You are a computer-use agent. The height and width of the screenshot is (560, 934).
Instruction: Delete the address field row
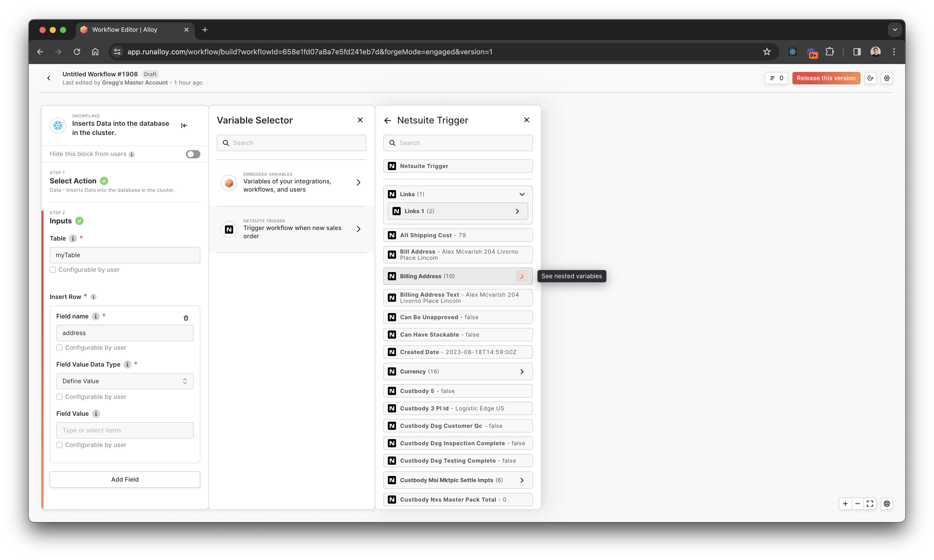[x=186, y=318]
